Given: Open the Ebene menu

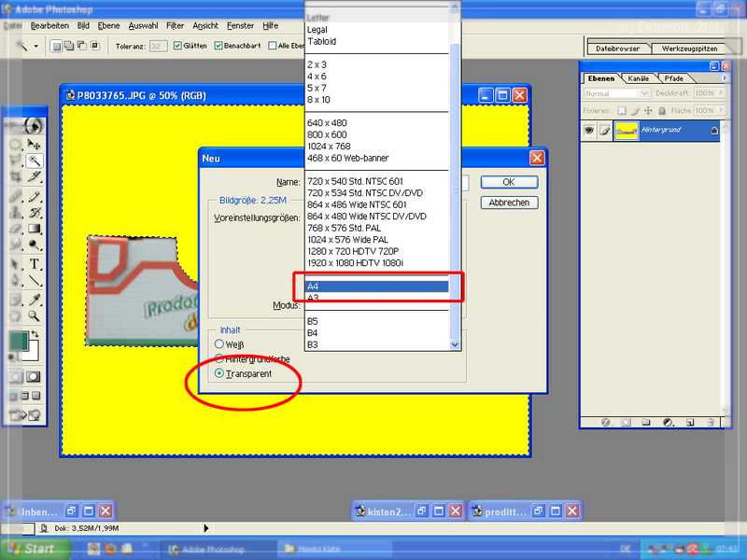Looking at the screenshot, I should pos(108,26).
